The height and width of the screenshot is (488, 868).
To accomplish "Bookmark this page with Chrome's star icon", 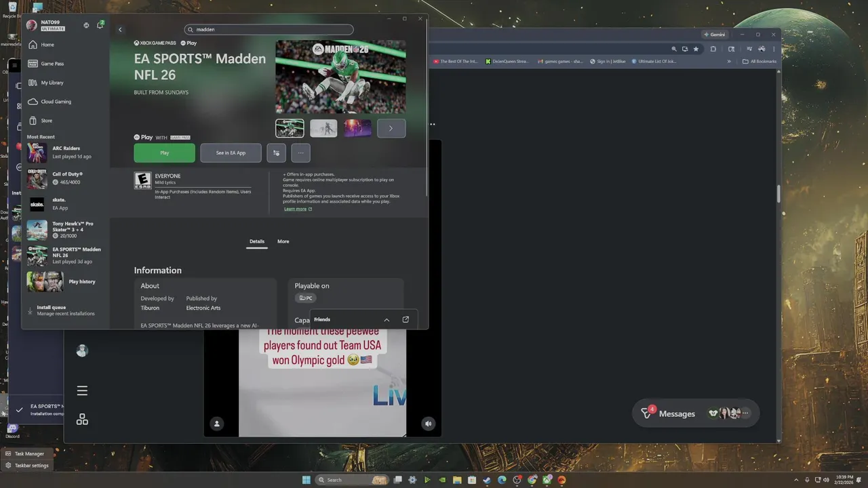I will [696, 49].
